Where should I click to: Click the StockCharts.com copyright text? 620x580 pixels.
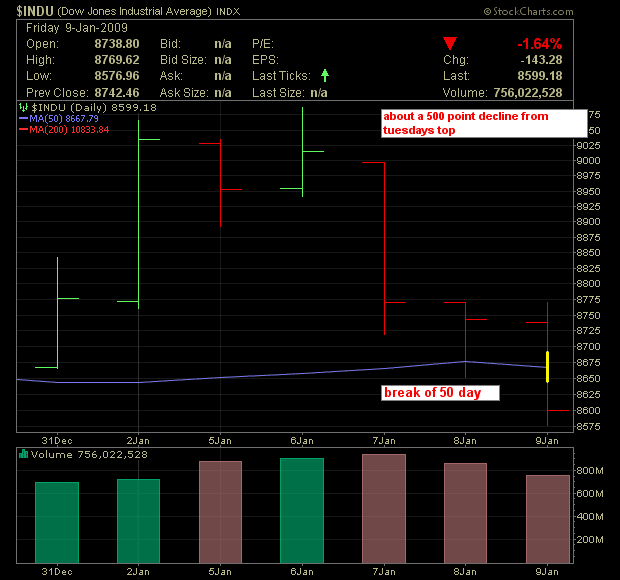(x=529, y=11)
